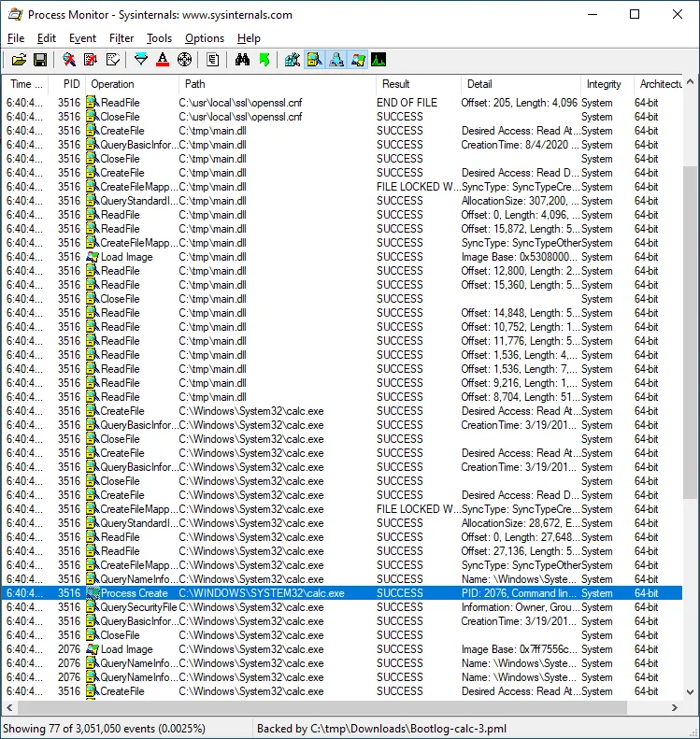This screenshot has width=700, height=739.
Task: Click the Clear display eraser icon
Action: tap(113, 60)
